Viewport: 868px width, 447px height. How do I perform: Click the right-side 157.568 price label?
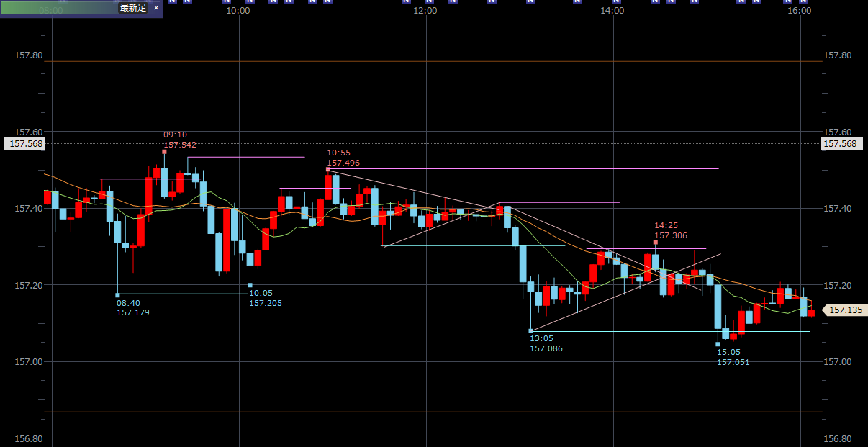[x=840, y=143]
